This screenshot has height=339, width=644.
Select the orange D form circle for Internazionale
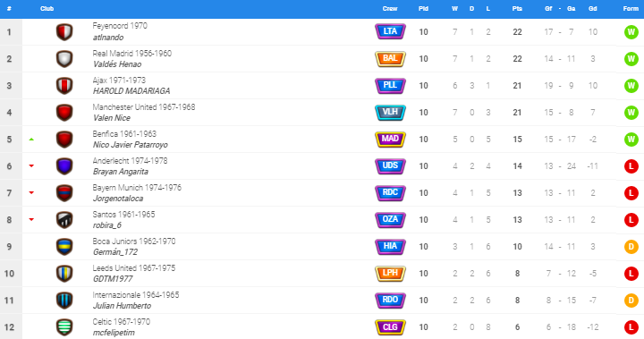[x=631, y=301]
